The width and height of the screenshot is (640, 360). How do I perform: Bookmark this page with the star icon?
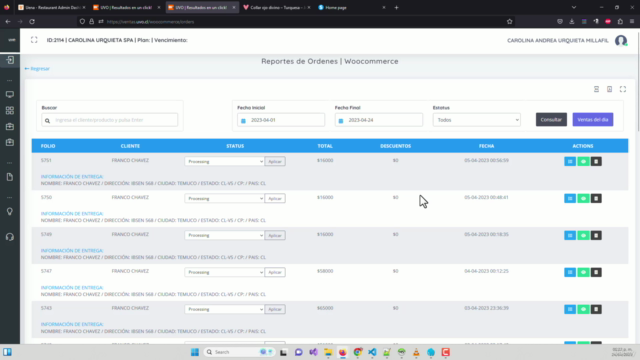[x=509, y=22]
